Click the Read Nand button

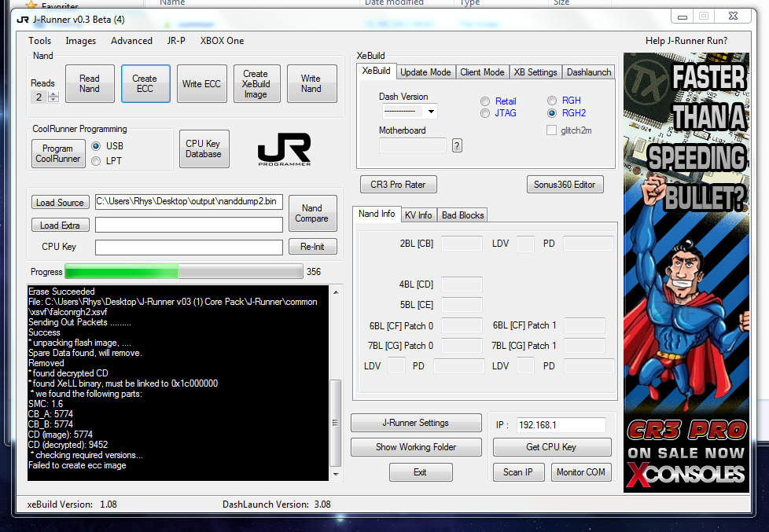point(90,84)
